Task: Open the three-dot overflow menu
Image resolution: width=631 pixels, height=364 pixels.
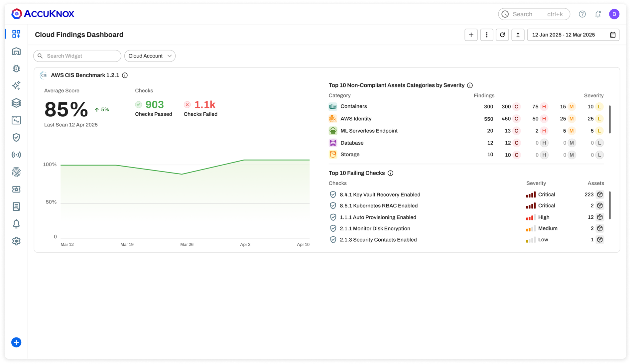Action: (487, 35)
